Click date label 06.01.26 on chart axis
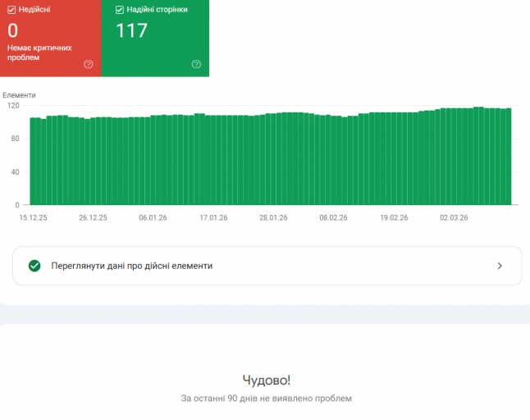The height and width of the screenshot is (420, 530). 153,217
